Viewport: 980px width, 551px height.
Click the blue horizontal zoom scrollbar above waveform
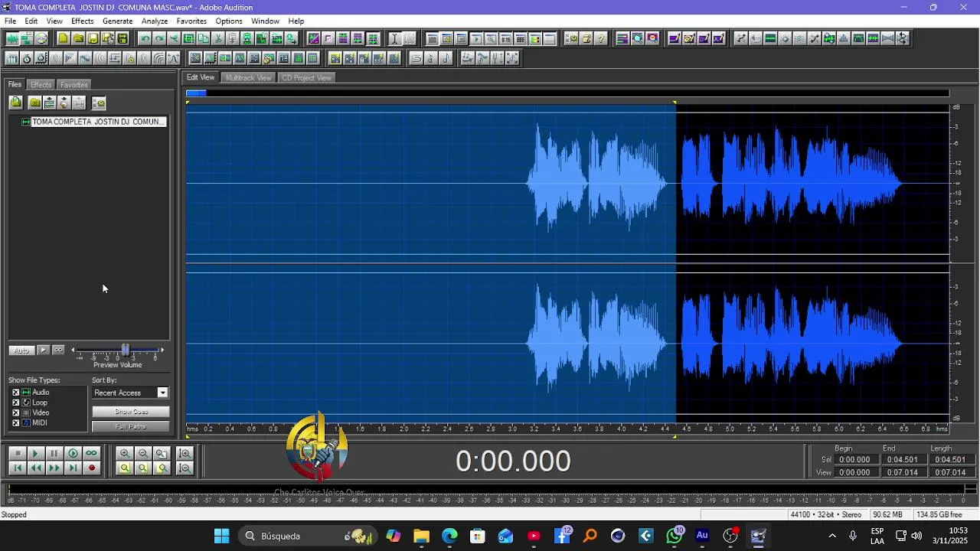[196, 93]
